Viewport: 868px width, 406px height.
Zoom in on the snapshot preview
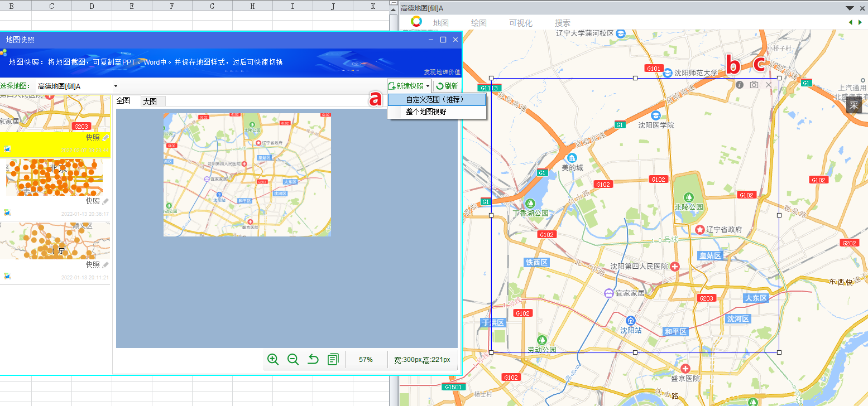tap(273, 359)
